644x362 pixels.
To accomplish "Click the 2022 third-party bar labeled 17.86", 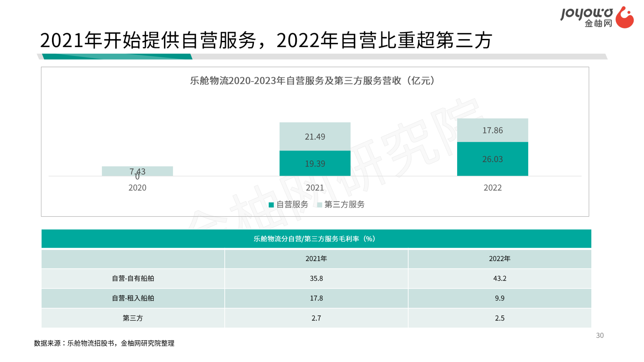I will point(492,130).
